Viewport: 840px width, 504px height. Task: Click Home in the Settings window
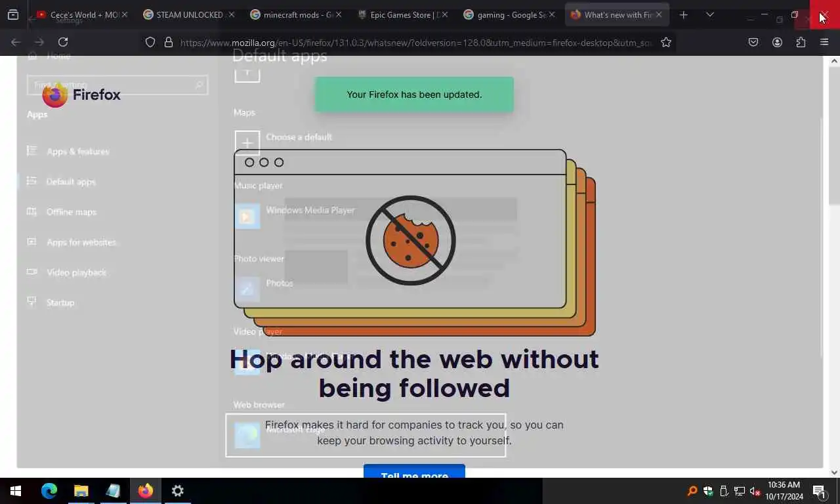pos(58,56)
